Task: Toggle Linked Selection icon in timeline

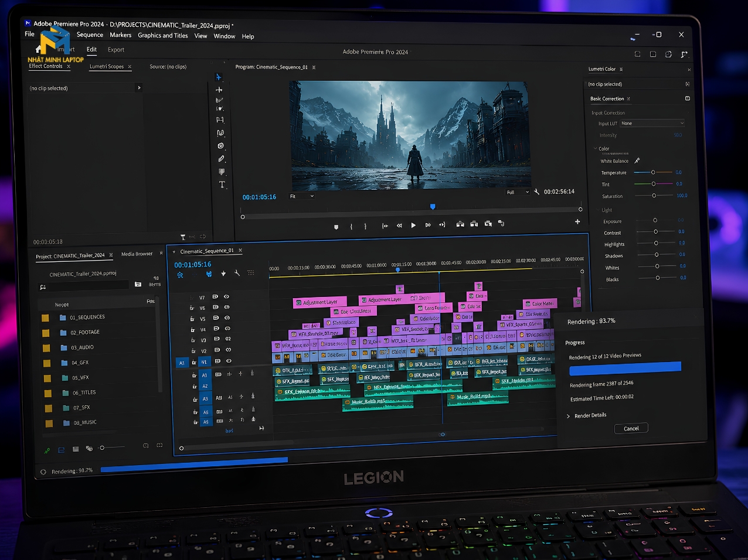Action: pyautogui.click(x=209, y=274)
